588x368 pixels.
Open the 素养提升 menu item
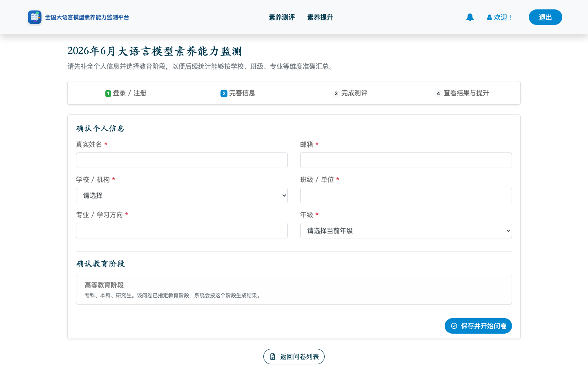[x=320, y=17]
